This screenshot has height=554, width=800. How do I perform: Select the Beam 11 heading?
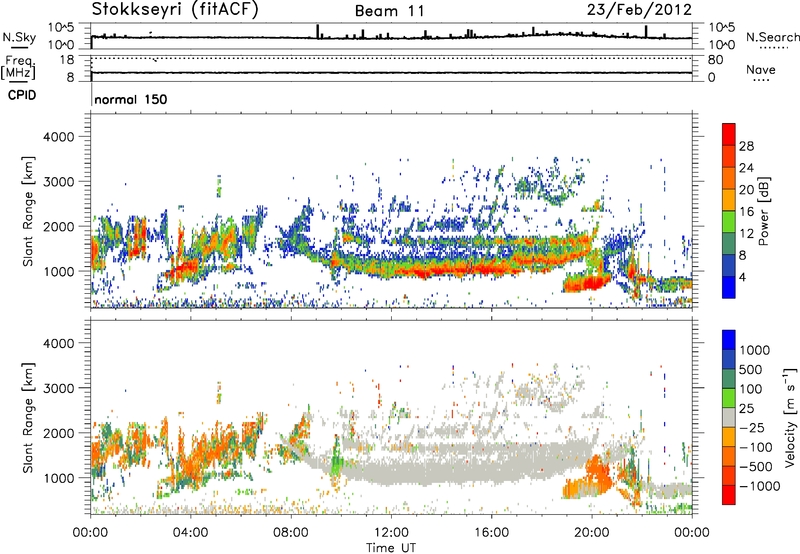[390, 11]
